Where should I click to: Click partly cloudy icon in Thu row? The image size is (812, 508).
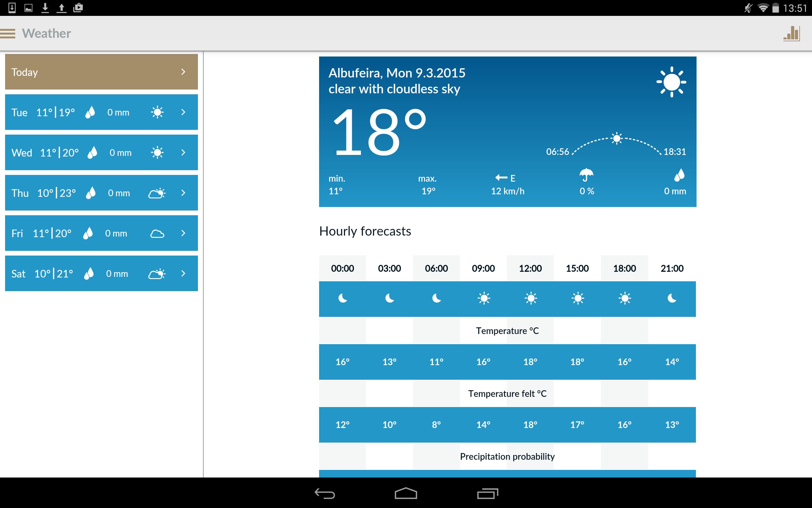point(157,193)
